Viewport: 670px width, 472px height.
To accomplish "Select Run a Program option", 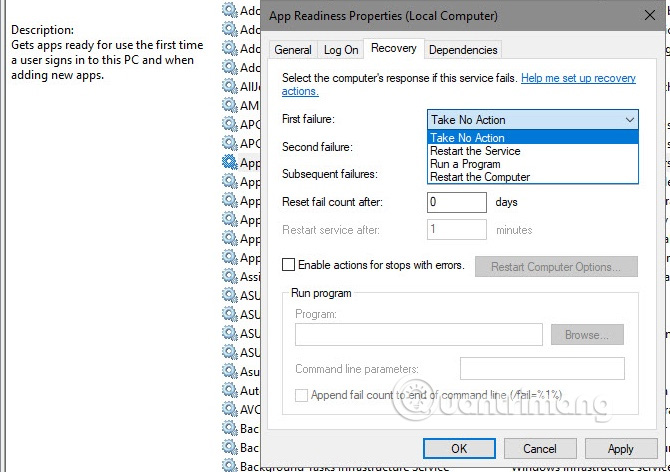I will point(466,164).
